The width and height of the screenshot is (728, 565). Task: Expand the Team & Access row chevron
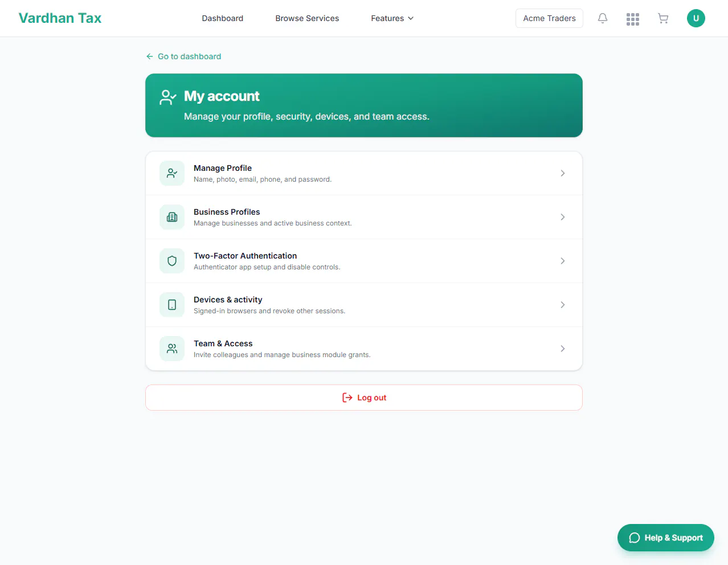coord(563,349)
